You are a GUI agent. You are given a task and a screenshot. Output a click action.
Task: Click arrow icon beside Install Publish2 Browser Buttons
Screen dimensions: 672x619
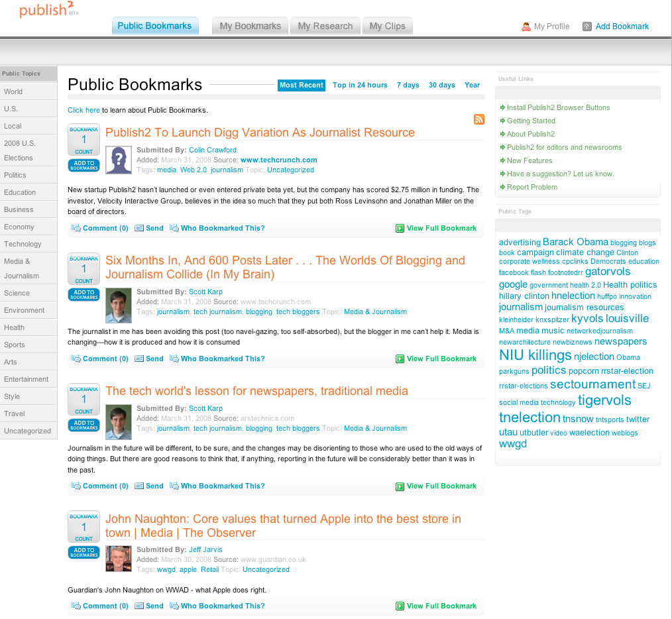click(502, 107)
